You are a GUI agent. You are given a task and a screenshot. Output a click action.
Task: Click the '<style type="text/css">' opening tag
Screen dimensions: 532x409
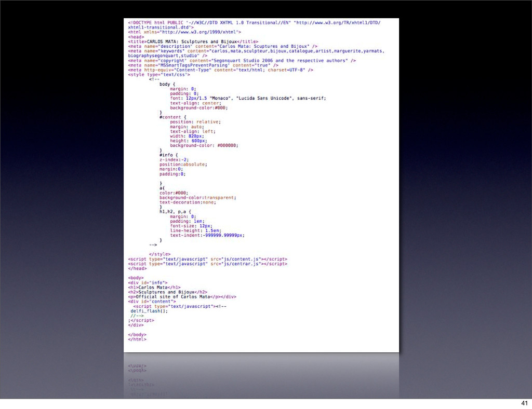coord(159,75)
